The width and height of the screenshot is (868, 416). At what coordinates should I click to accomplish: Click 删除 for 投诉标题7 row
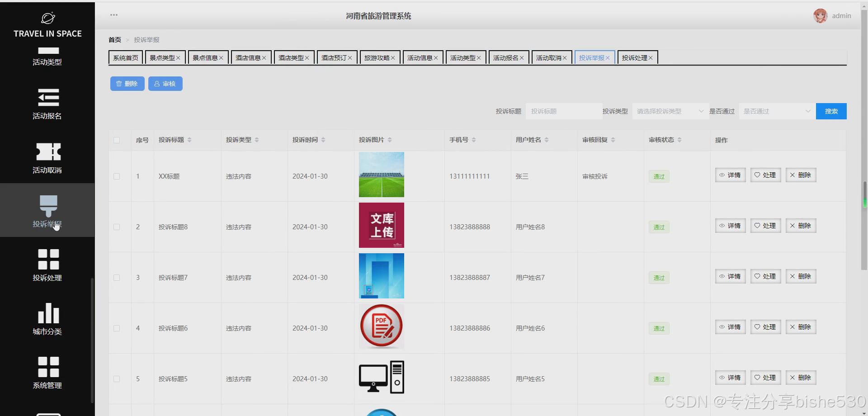click(x=801, y=277)
